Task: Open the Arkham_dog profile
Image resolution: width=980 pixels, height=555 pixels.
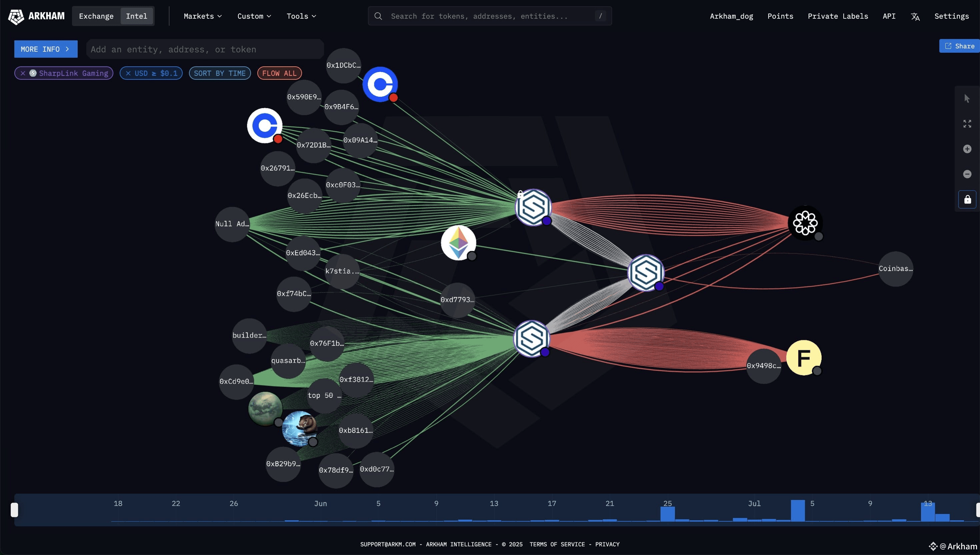Action: (731, 16)
